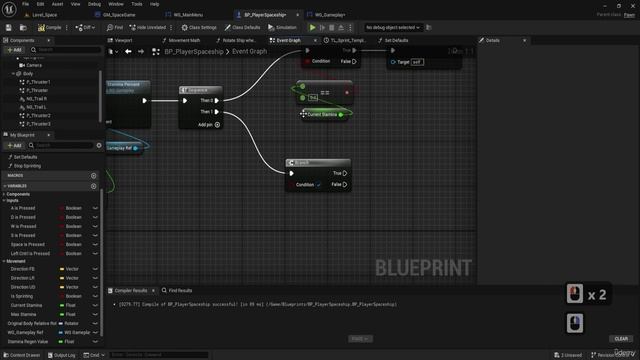Collapse the Inputs category

tap(4, 201)
